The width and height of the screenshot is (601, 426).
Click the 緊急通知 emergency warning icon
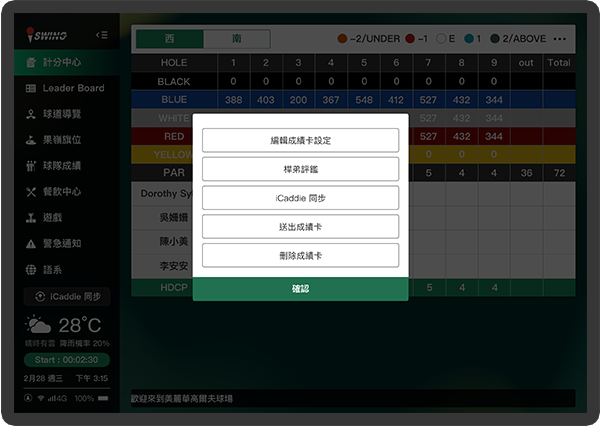(x=31, y=244)
